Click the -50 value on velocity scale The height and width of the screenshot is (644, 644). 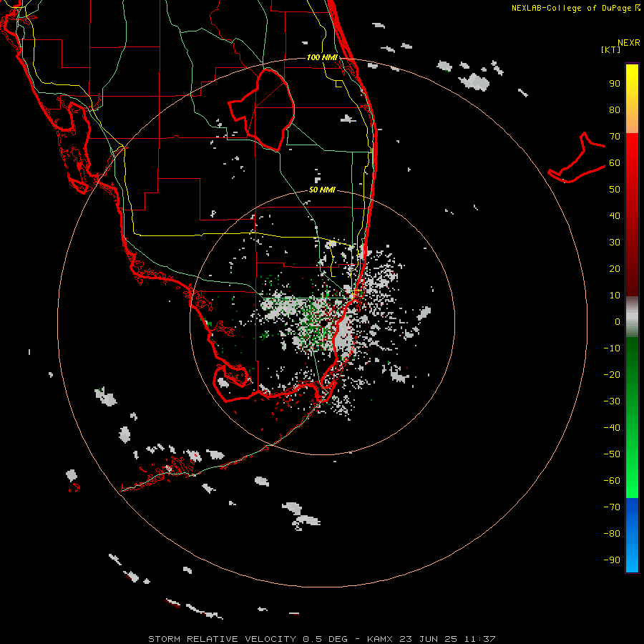click(612, 454)
